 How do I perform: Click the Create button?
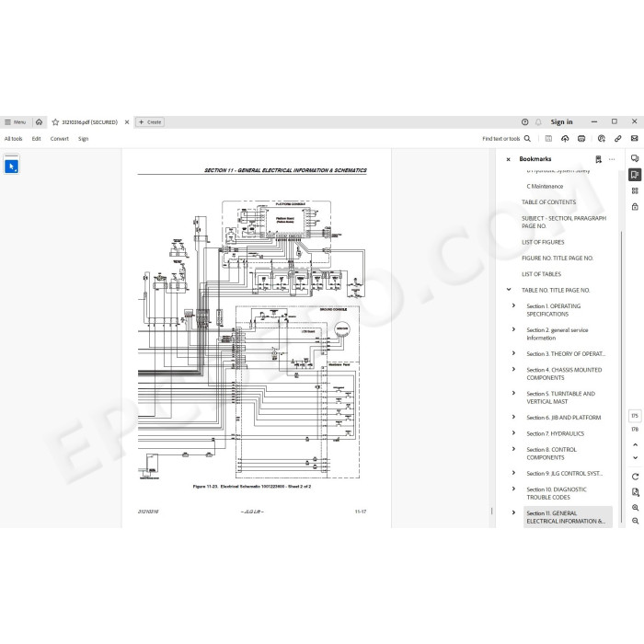150,122
